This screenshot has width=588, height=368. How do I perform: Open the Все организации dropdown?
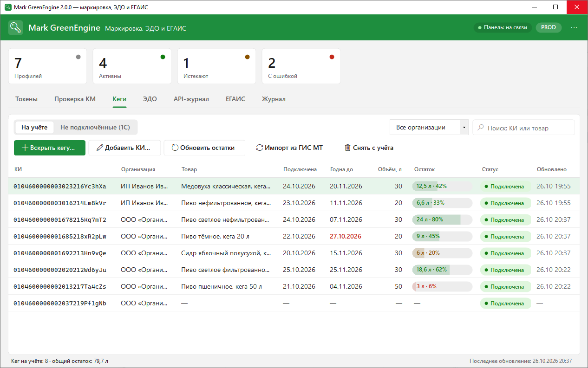(x=429, y=128)
